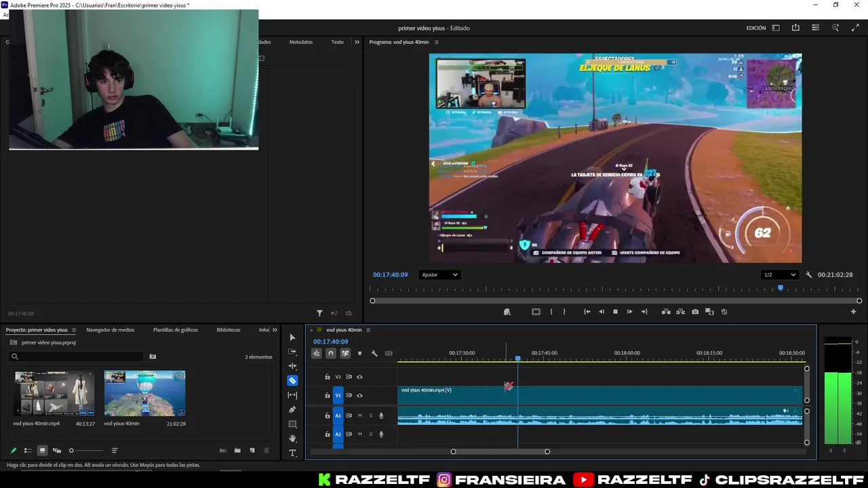Click the timeline captions CC icon
The width and height of the screenshot is (868, 488).
[389, 353]
